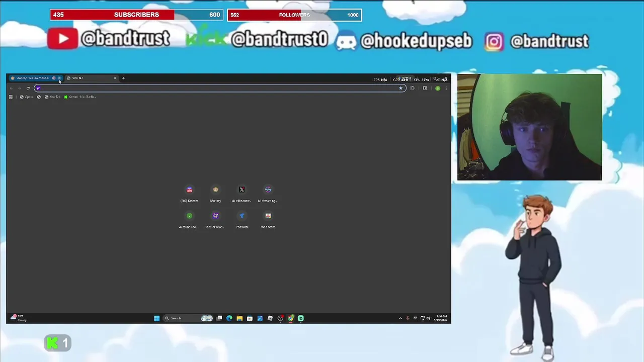
Task: Click the microphone icon in system tray
Action: tap(408, 318)
